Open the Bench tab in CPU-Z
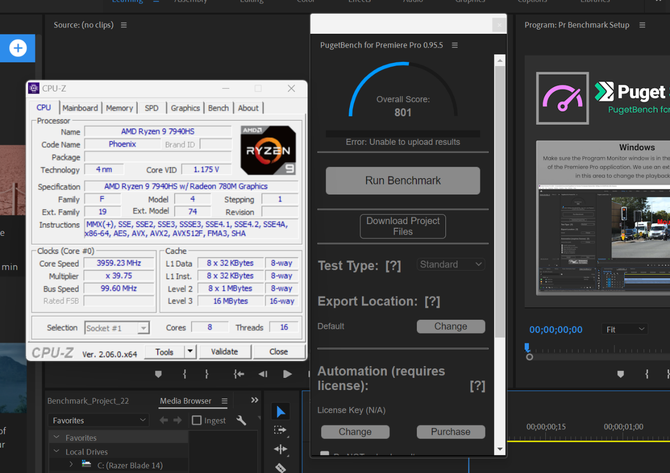The width and height of the screenshot is (670, 473). (x=218, y=108)
